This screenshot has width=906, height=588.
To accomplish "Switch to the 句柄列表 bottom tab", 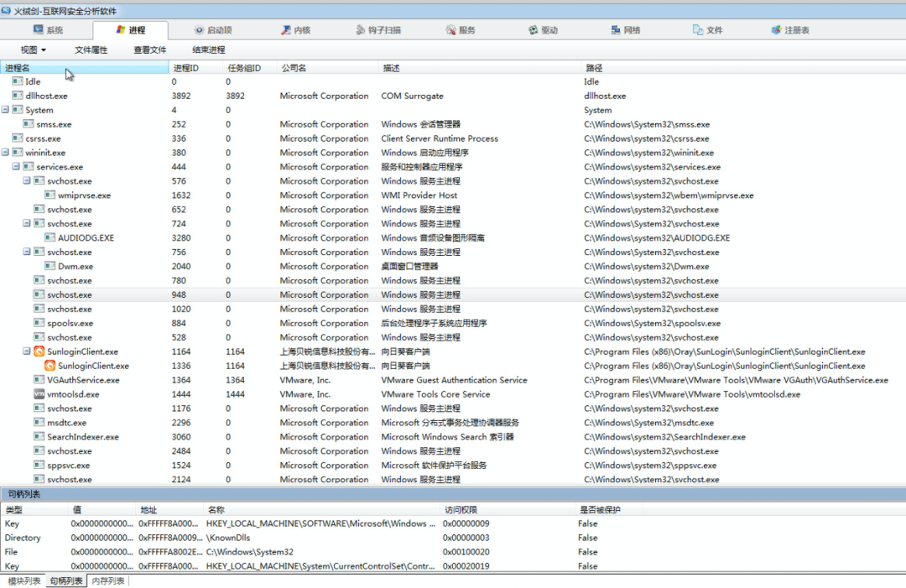I will click(x=66, y=580).
